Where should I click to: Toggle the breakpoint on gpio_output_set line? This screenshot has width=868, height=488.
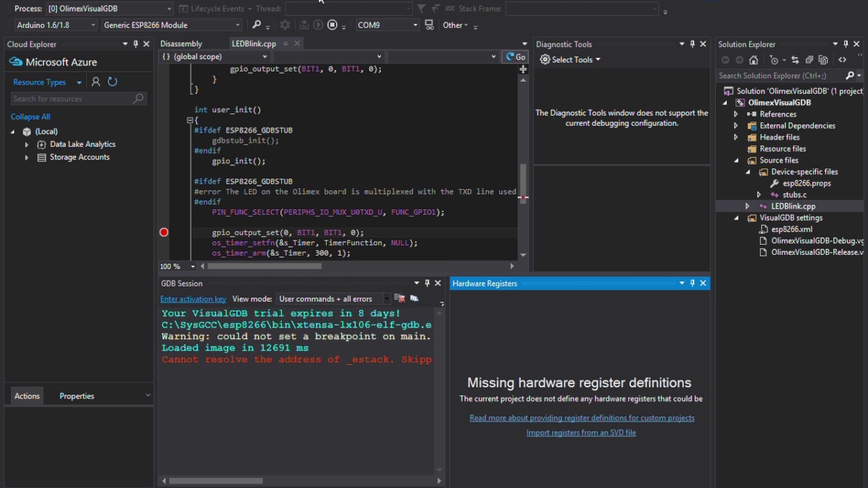163,232
